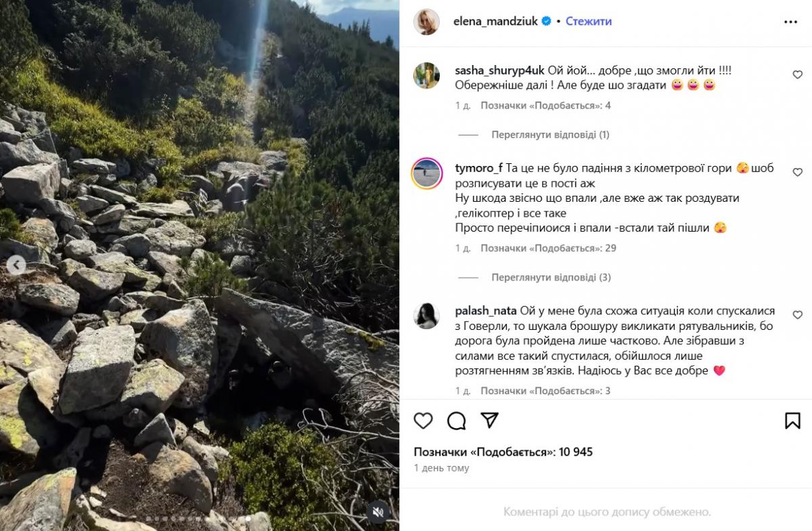
Task: Open the three-dot more options menu
Action: tap(790, 22)
